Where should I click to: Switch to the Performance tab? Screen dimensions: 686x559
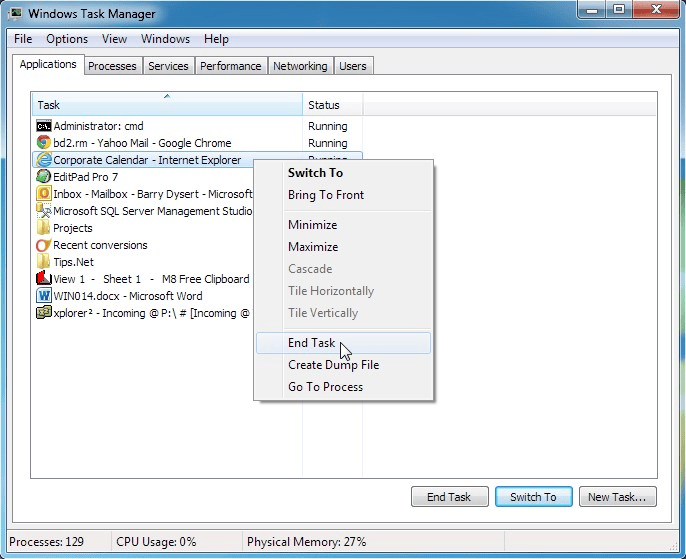click(231, 66)
